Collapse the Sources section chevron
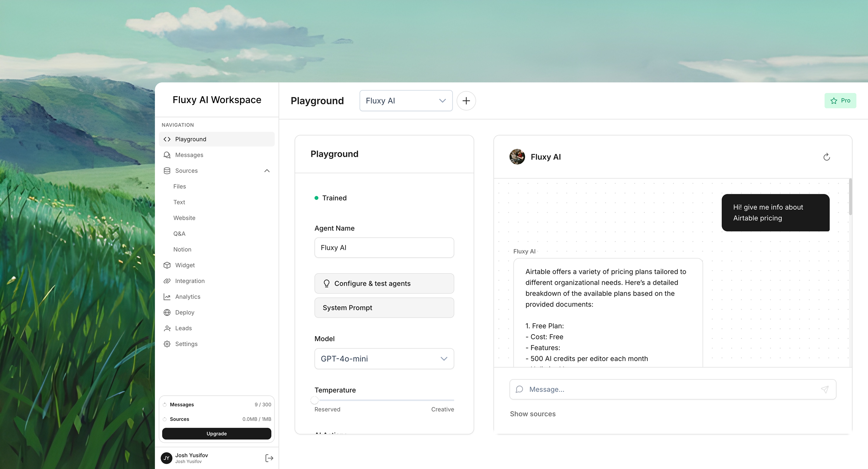Screen dimensions: 868x469 coord(267,171)
